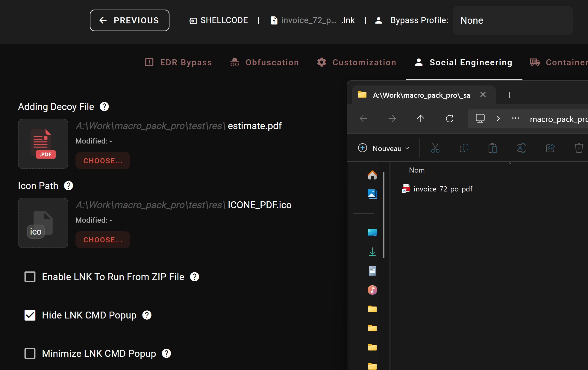Viewport: 588px width, 370px height.
Task: Check Minimize LNK CMD Popup option
Action: [x=30, y=354]
